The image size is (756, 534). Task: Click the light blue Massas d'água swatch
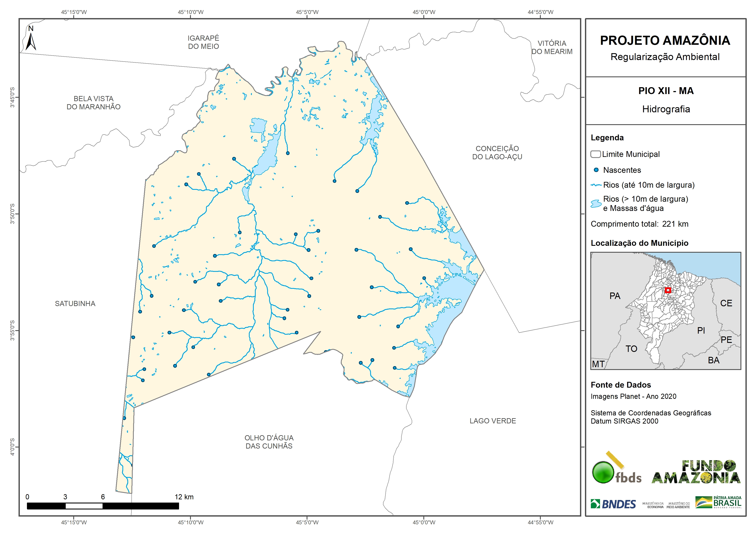[x=596, y=204]
